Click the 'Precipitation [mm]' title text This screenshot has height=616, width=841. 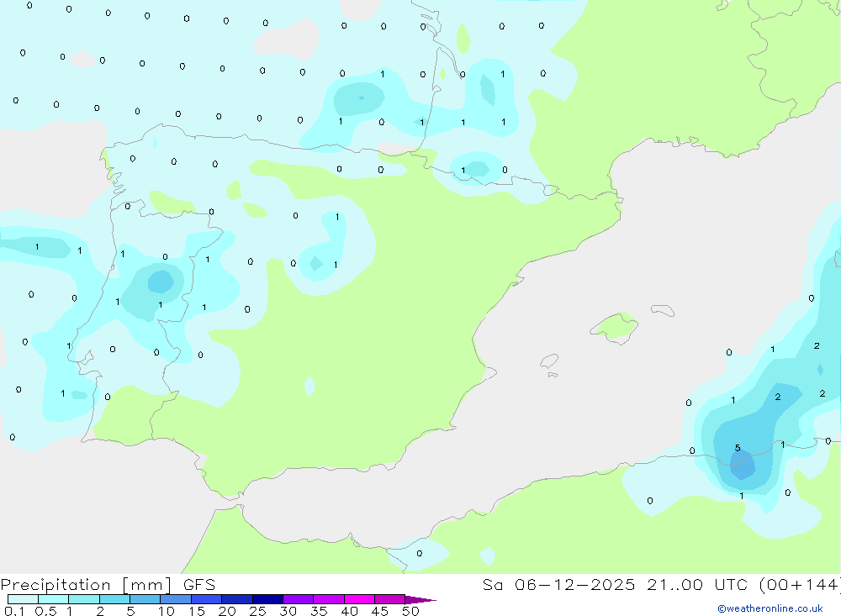86,585
